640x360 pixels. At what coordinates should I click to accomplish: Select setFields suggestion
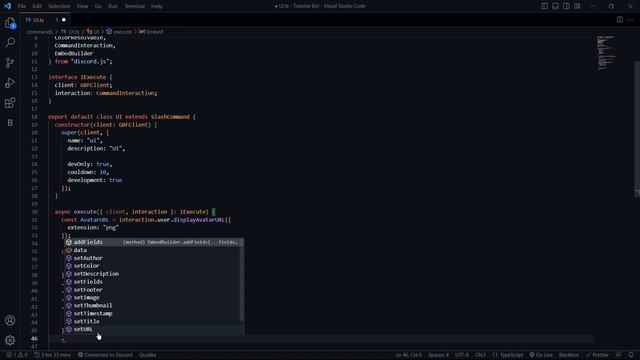[154, 282]
